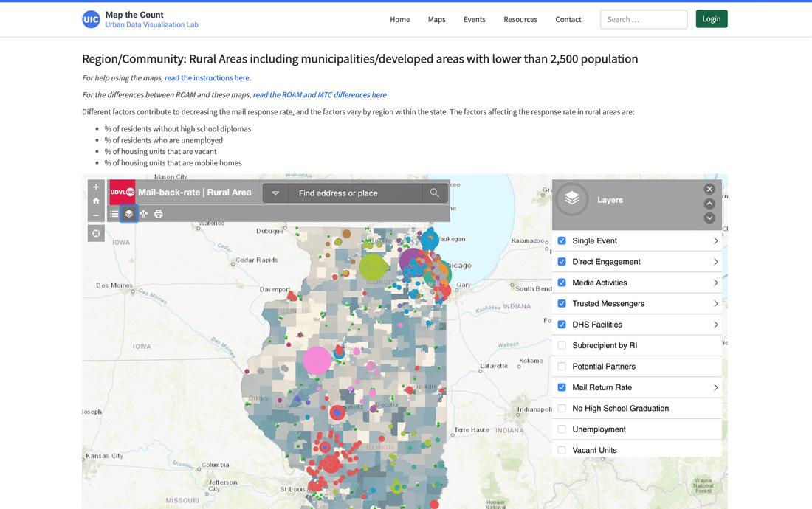Zoom out on the map
This screenshot has width=812, height=509.
[x=96, y=215]
